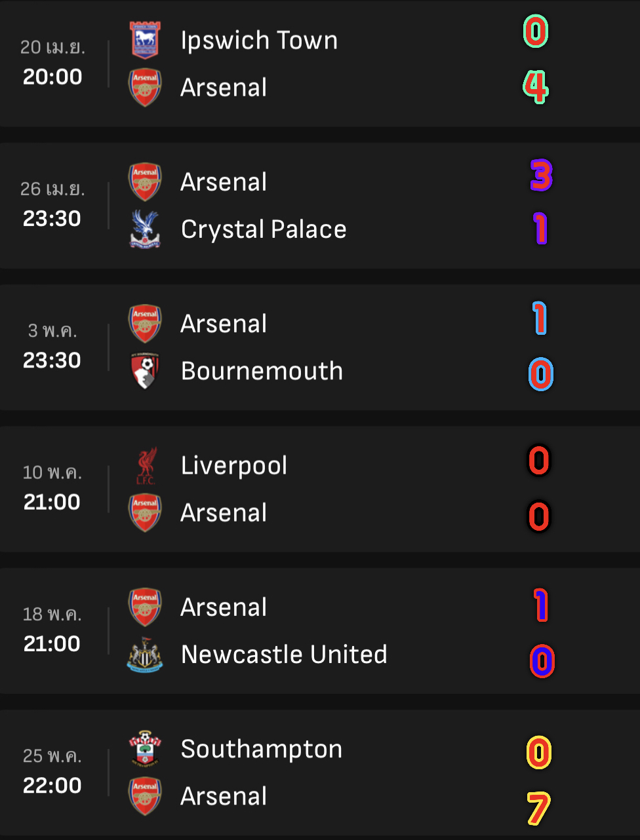Open the Crystal Palace team name
This screenshot has height=840, width=640.
coord(264,229)
